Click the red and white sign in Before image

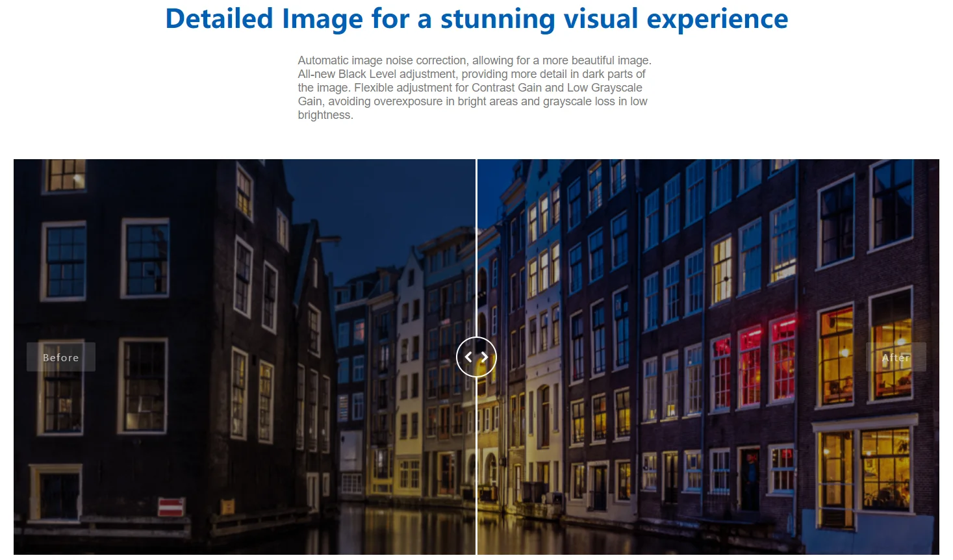(171, 506)
